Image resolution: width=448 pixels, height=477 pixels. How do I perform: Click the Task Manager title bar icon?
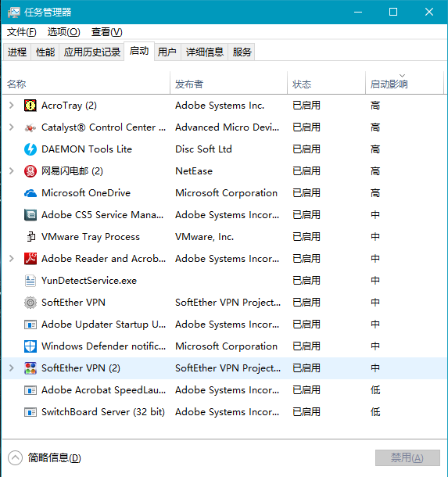(13, 13)
